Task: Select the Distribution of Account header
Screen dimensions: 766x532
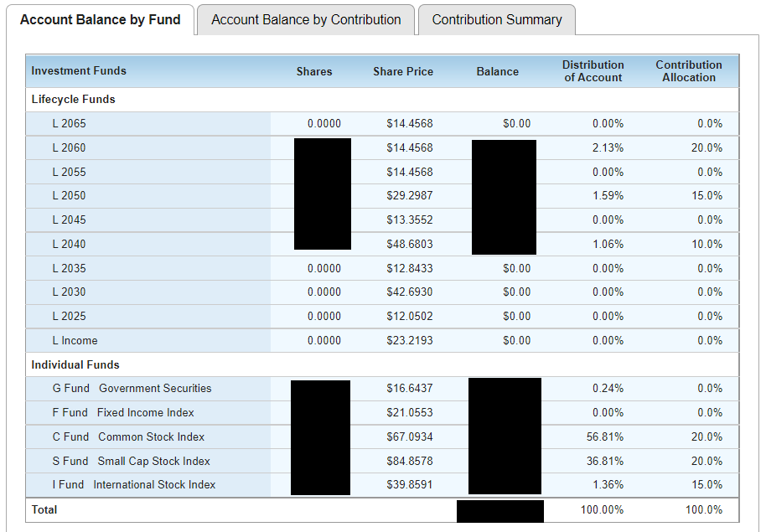Action: (593, 71)
